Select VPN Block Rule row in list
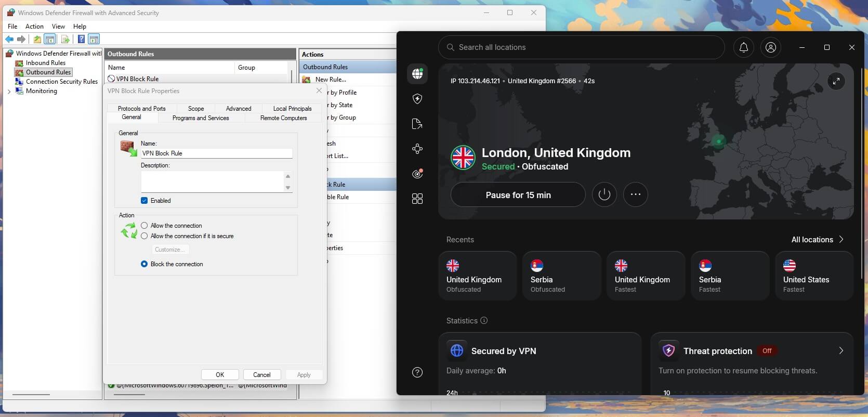The width and height of the screenshot is (868, 417). (x=197, y=79)
